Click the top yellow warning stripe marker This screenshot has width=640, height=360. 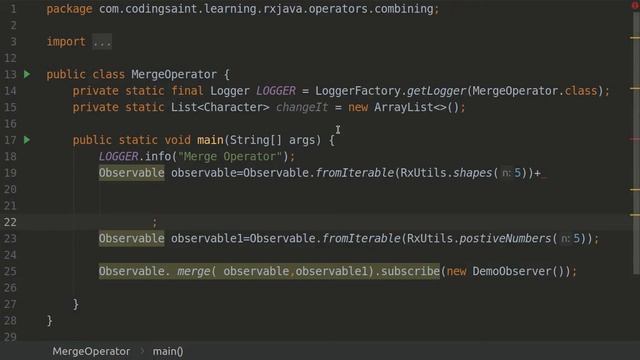pos(635,38)
